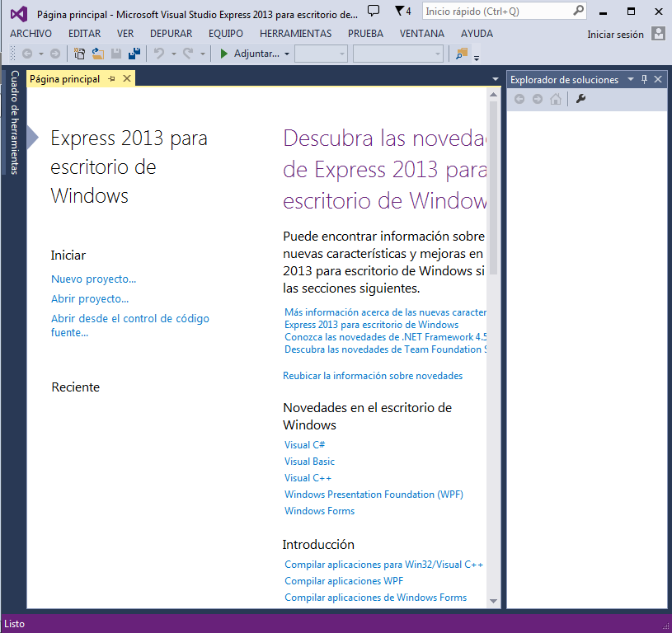Open Explorador de soluciones window position menu
The height and width of the screenshot is (633, 672).
coord(631,79)
